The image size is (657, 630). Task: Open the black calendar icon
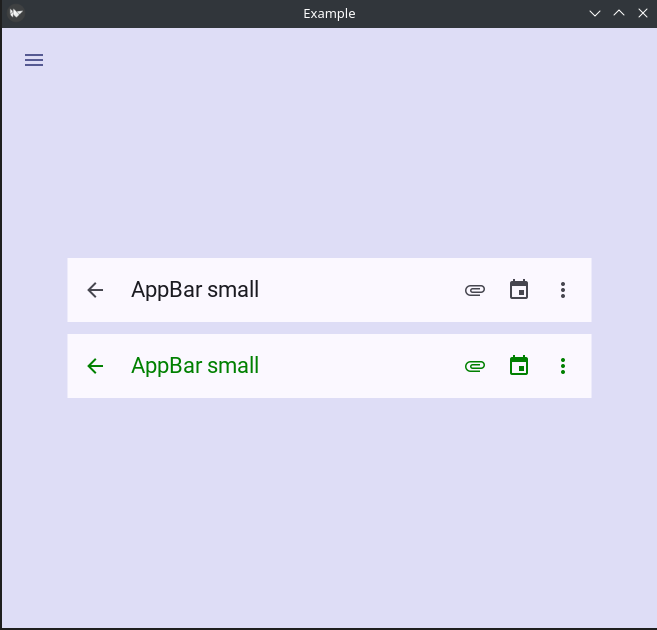coord(519,290)
